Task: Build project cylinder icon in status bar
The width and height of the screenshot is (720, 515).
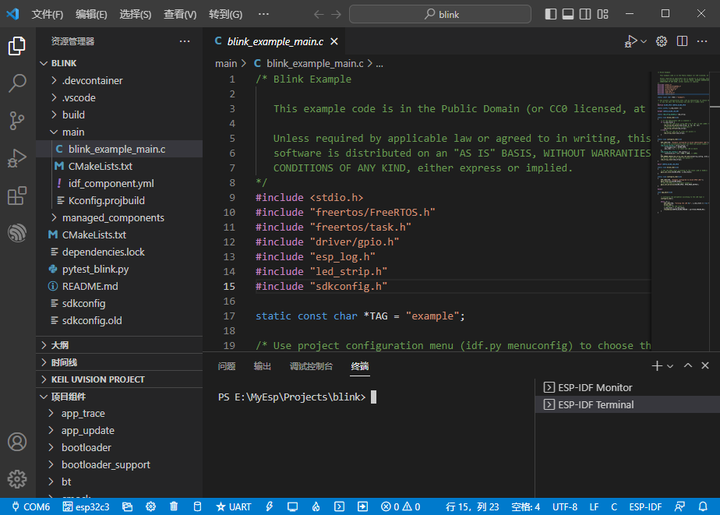Action: [197, 507]
